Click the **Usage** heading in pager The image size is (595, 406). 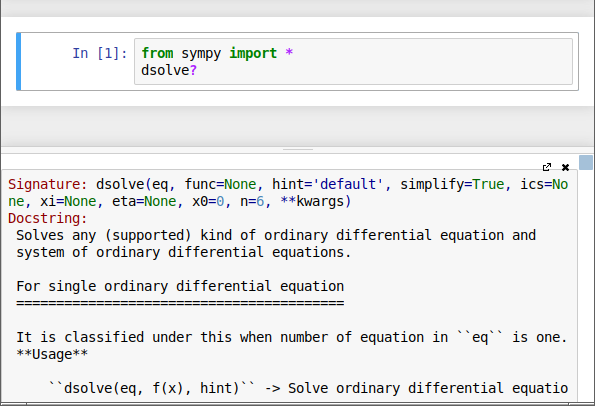[x=52, y=354]
